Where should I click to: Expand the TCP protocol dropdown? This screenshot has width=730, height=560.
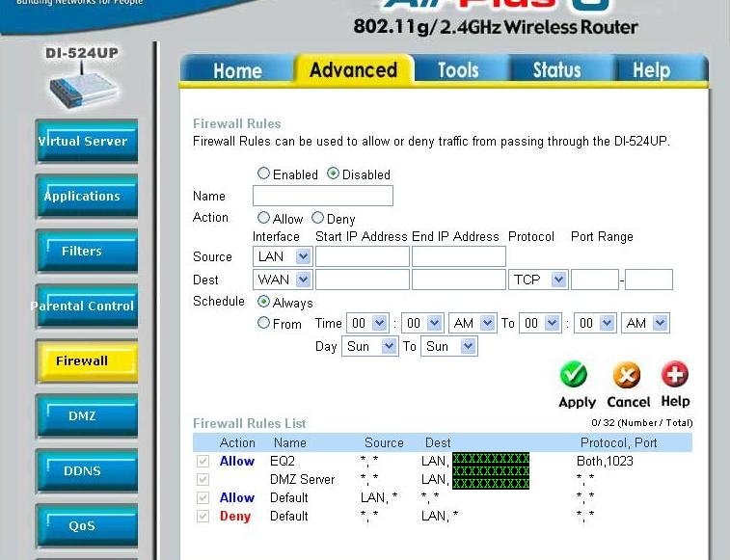(x=537, y=280)
